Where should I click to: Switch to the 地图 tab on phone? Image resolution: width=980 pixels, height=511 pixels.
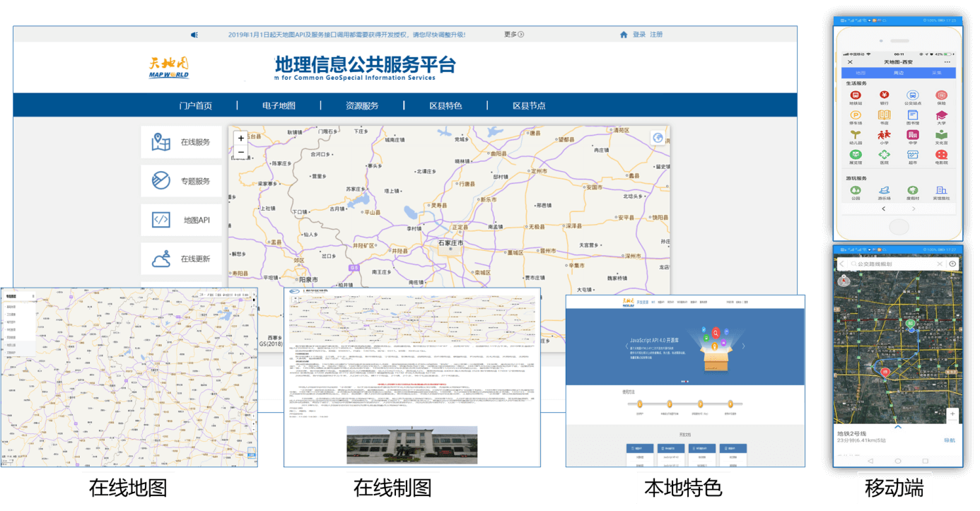pos(861,73)
